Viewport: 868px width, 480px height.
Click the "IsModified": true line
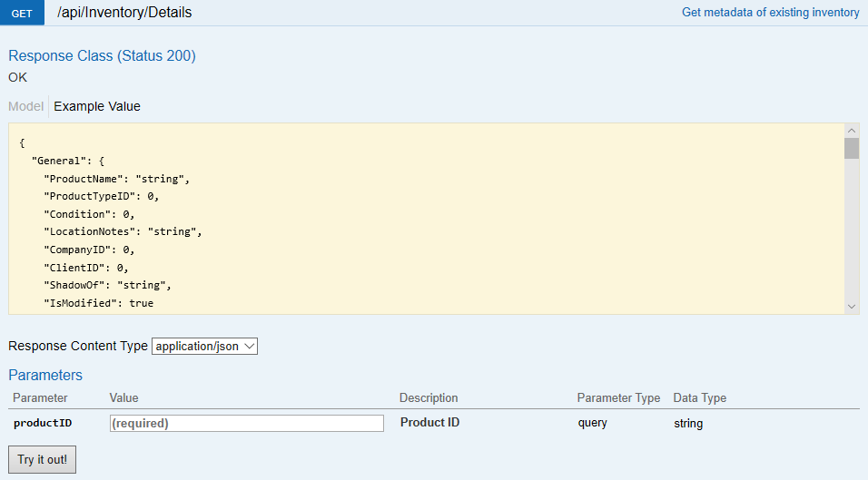[x=99, y=303]
